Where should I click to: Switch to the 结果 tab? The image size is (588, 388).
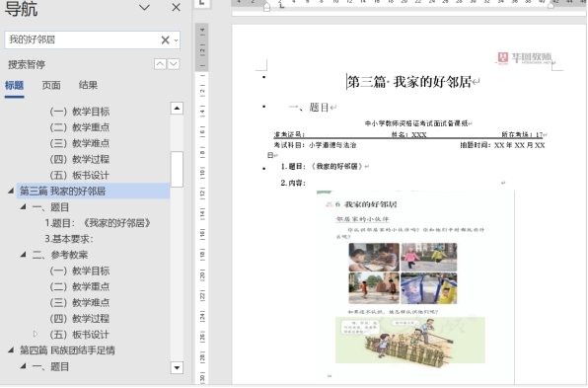pos(88,85)
